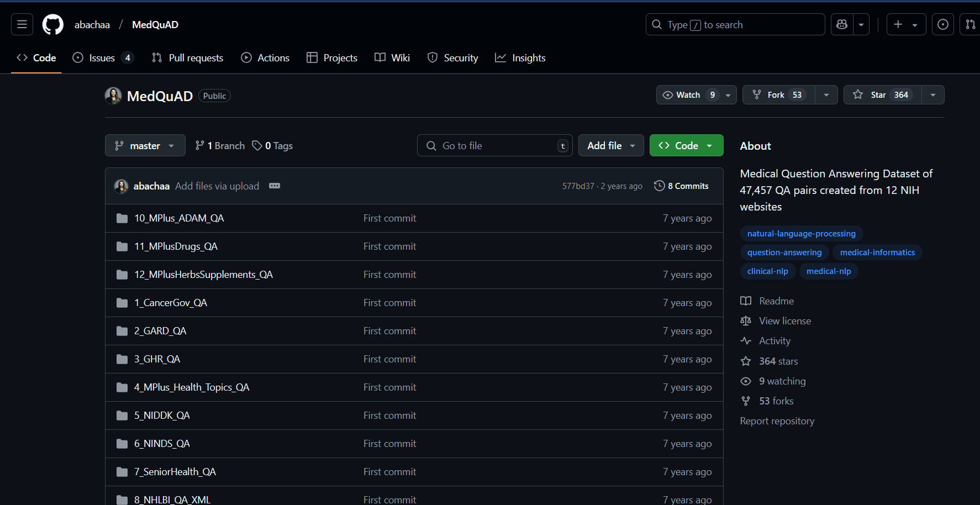
Task: Open the pull requests icon in the header
Action: 970,24
